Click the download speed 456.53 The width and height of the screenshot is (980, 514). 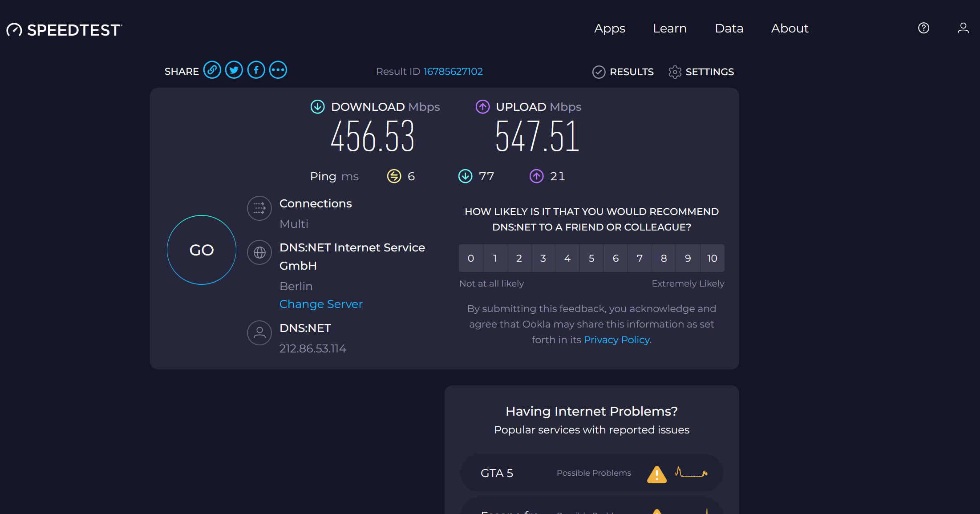(373, 136)
